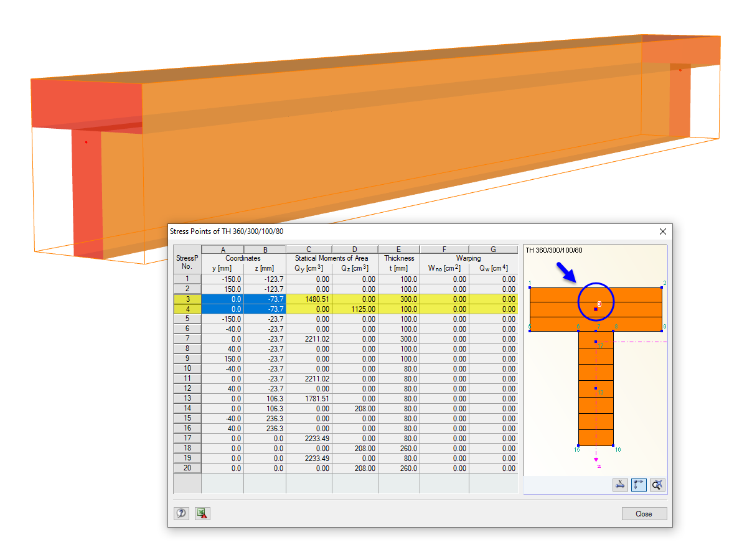Image resolution: width=747 pixels, height=560 pixels.
Task: Select column header G
Action: pos(494,250)
